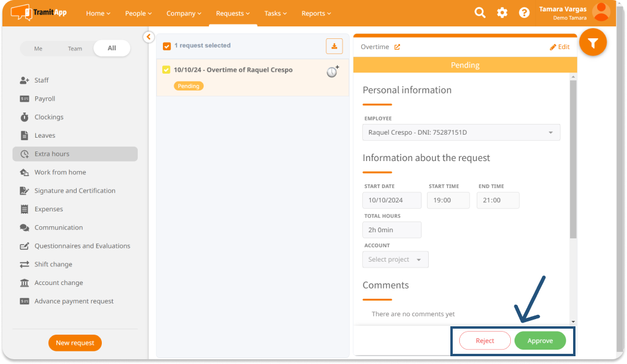The height and width of the screenshot is (364, 627).
Task: Open settings gear icon in header
Action: 502,13
